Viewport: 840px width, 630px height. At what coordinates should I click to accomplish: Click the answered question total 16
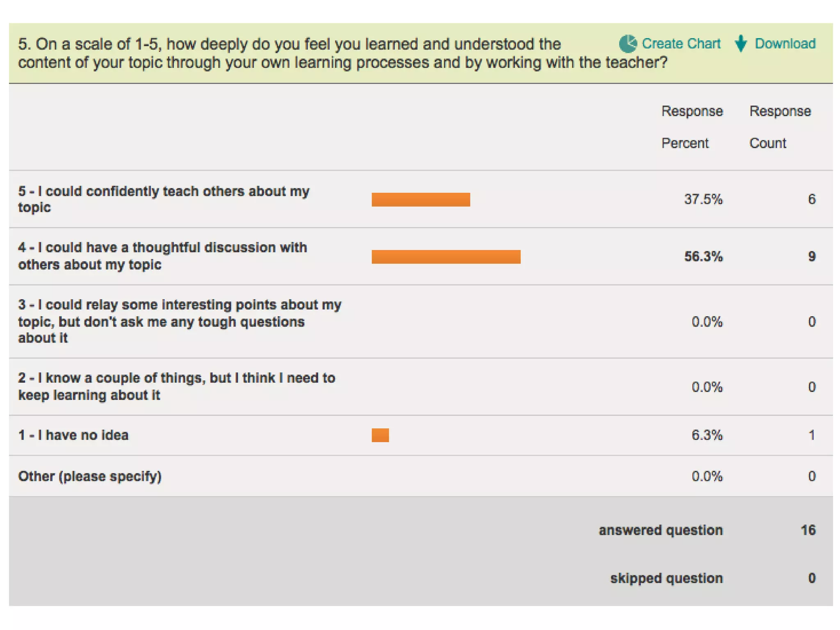click(808, 530)
